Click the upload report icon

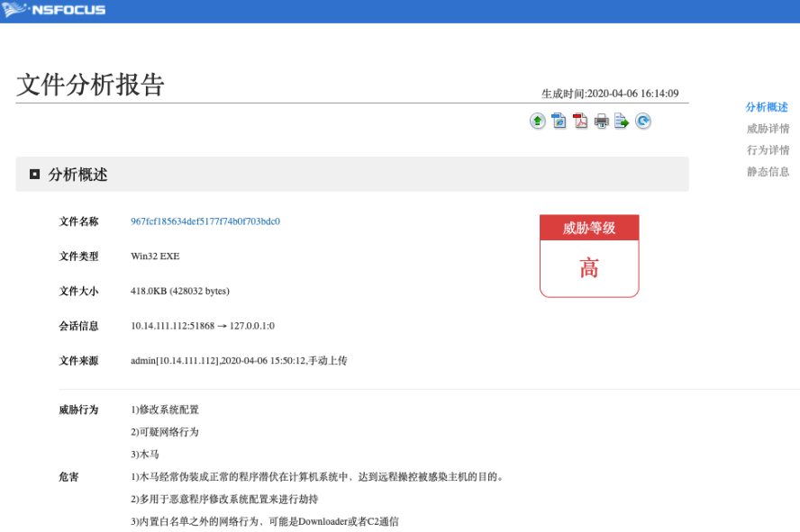537,121
